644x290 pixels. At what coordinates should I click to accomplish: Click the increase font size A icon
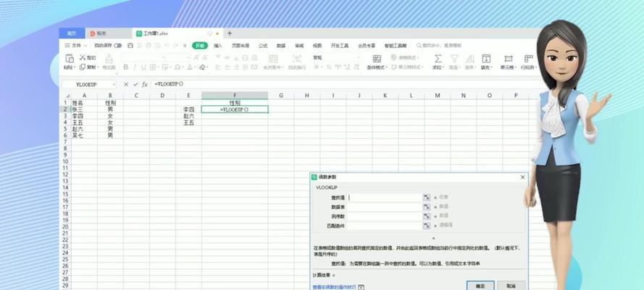pos(195,57)
